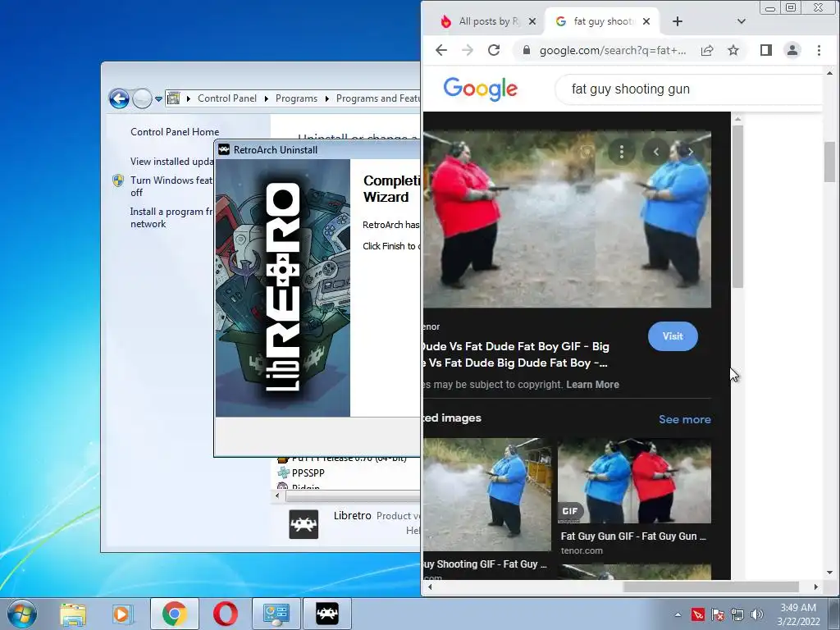Open Chrome profile avatar
Viewport: 840px width, 630px height.
click(792, 50)
